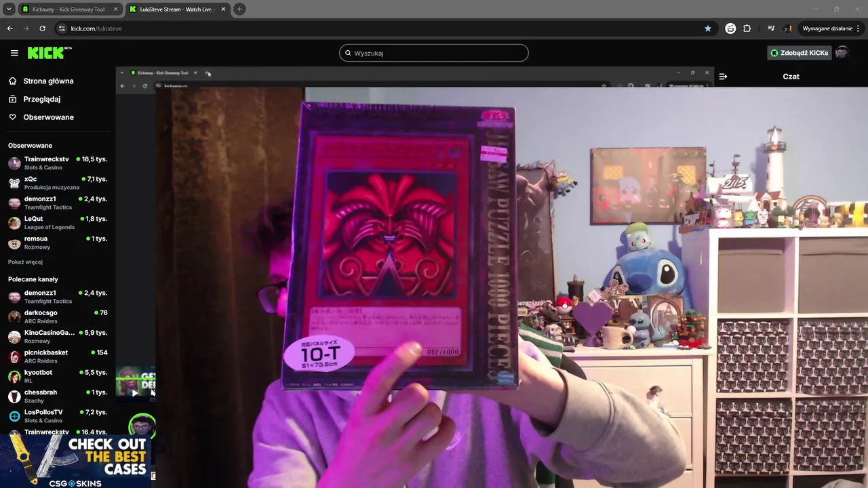Open the Extensions puzzle icon
Image resolution: width=868 pixels, height=488 pixels.
click(x=747, y=28)
